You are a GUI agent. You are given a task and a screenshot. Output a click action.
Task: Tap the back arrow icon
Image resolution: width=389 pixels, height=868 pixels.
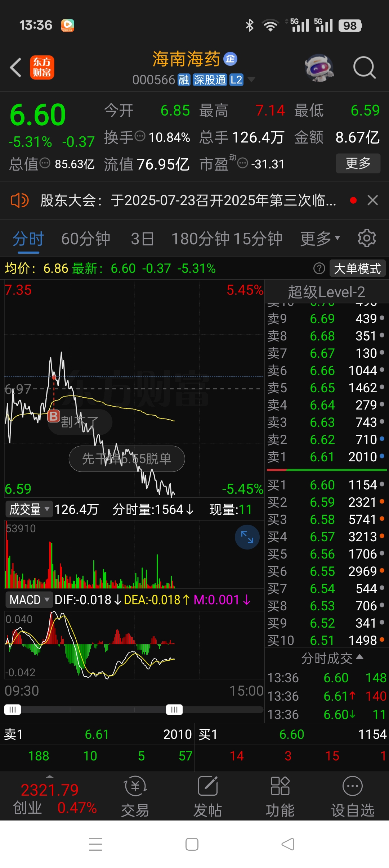[16, 67]
